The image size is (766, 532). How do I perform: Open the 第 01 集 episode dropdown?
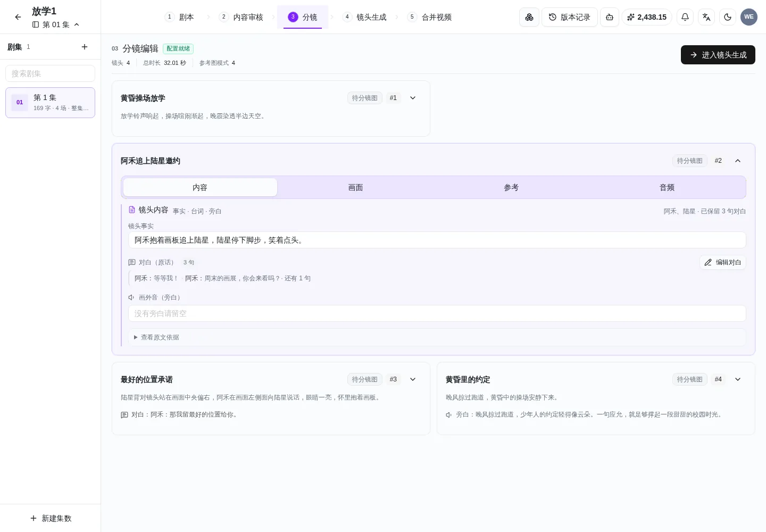coord(56,24)
